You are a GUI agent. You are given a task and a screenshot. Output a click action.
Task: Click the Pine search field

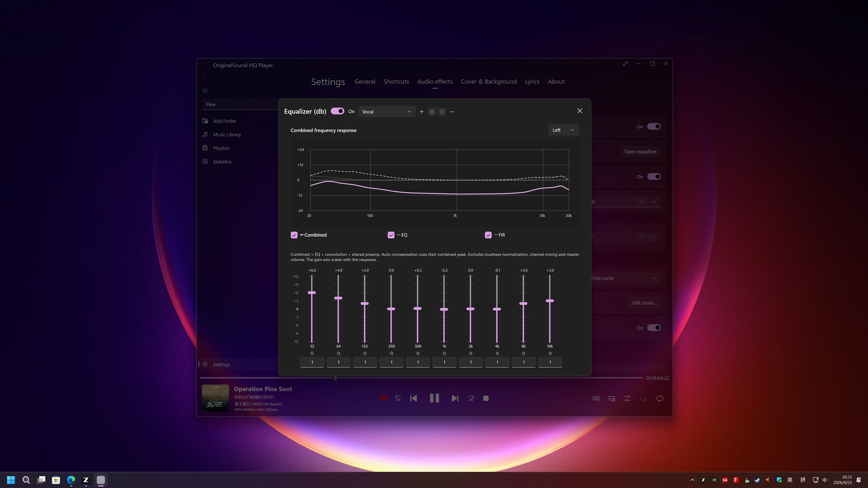tap(240, 104)
